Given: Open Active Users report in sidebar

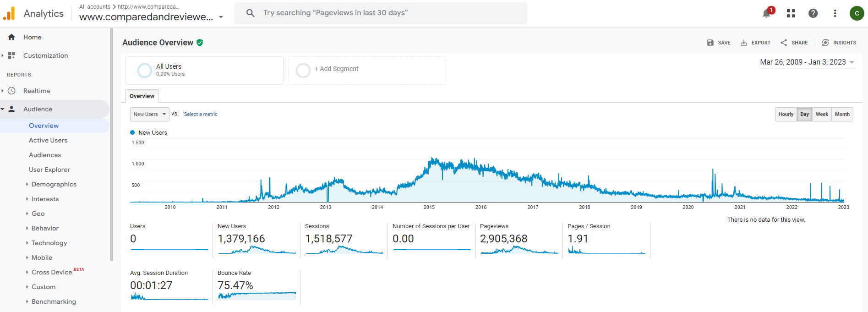Looking at the screenshot, I should (48, 140).
